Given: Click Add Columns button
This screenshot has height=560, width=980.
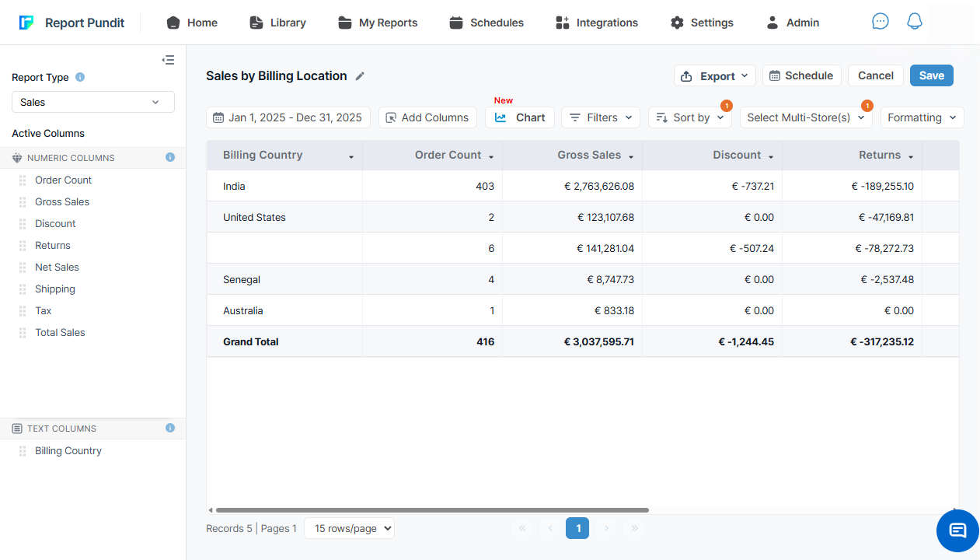Looking at the screenshot, I should pos(427,117).
